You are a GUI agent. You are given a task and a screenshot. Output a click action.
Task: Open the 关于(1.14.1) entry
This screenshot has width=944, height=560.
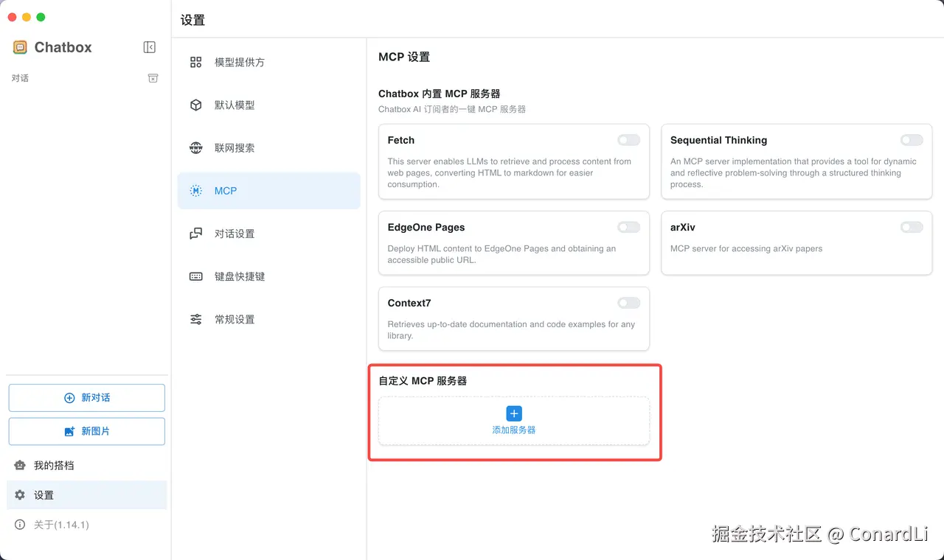86,525
